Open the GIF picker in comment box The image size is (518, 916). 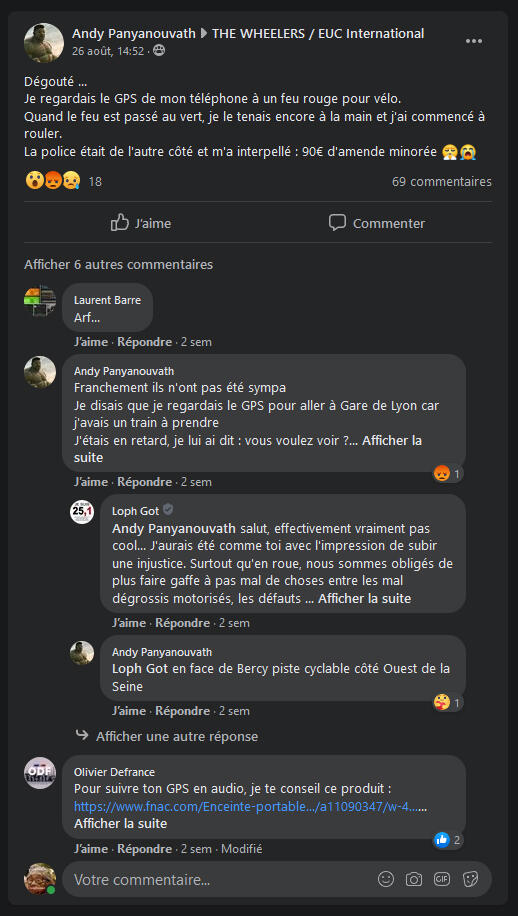[x=441, y=879]
